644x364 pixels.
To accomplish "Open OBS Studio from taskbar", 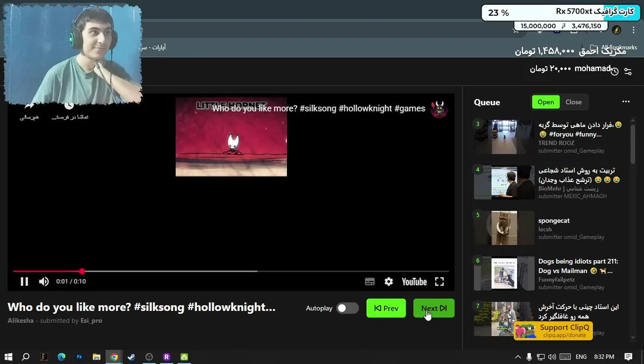I will point(149,357).
